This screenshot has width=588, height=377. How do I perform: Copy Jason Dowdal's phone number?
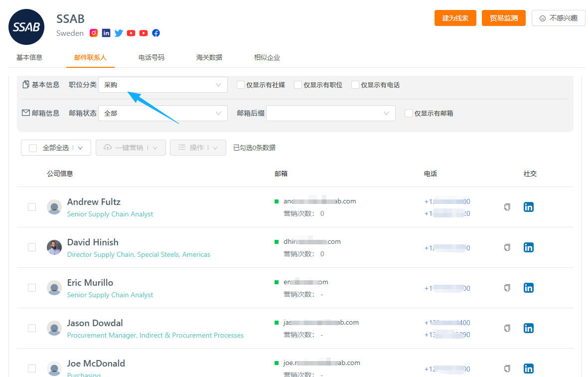tap(507, 328)
